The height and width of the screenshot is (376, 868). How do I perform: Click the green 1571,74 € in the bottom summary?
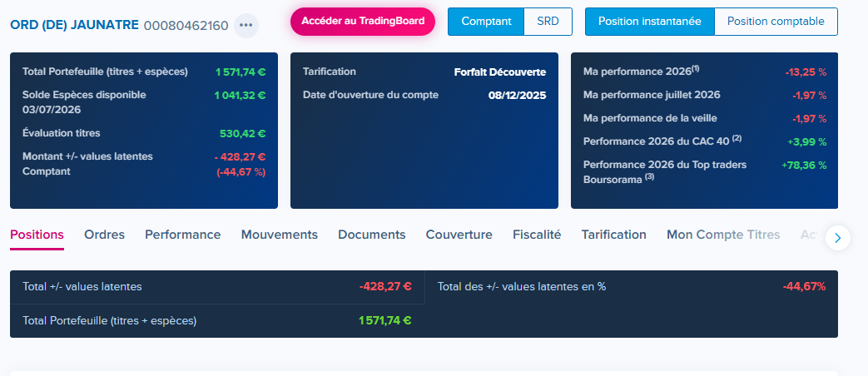tap(384, 320)
